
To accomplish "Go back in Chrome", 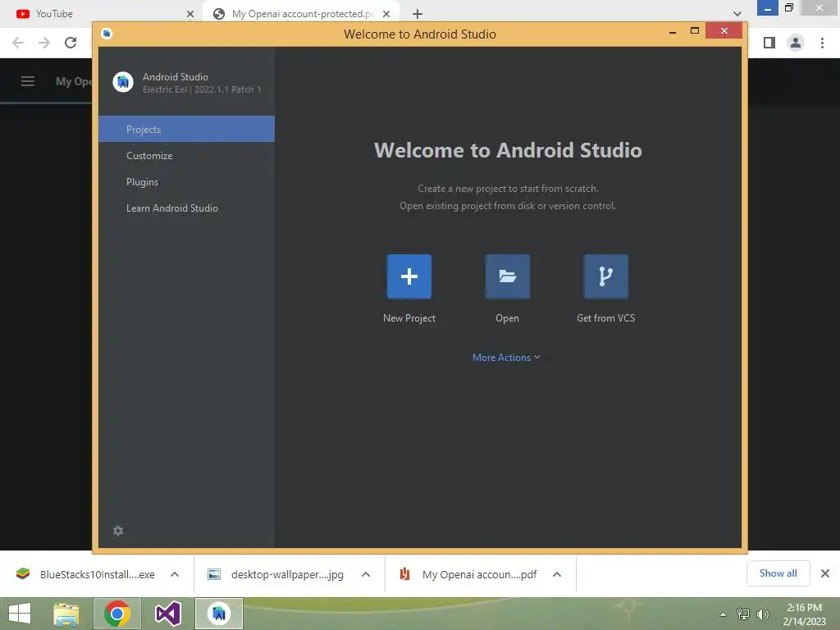I will (18, 43).
